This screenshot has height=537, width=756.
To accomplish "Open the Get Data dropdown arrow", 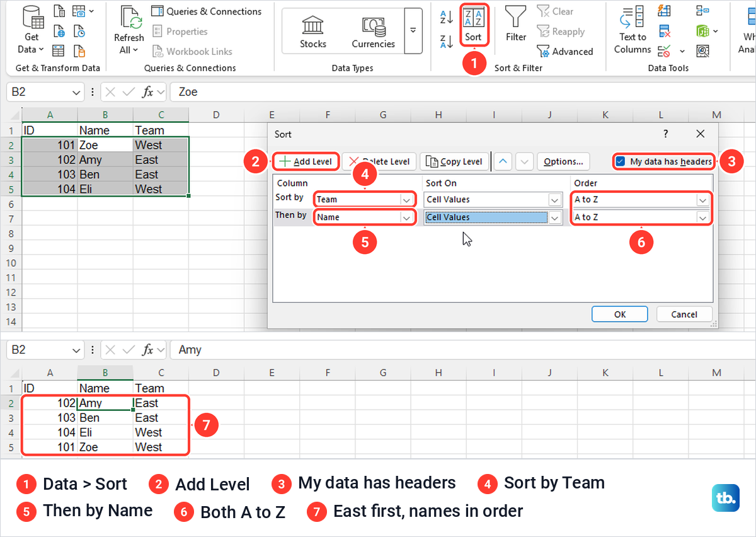I will tap(42, 49).
